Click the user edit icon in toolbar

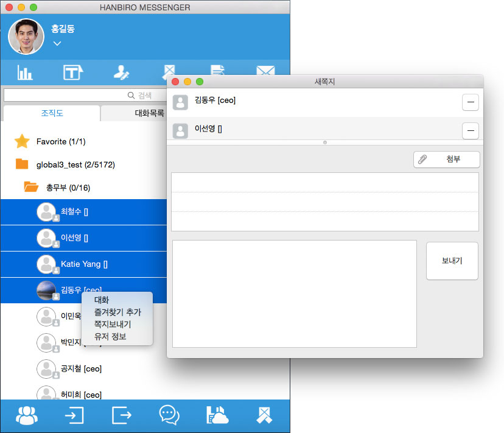(x=121, y=72)
